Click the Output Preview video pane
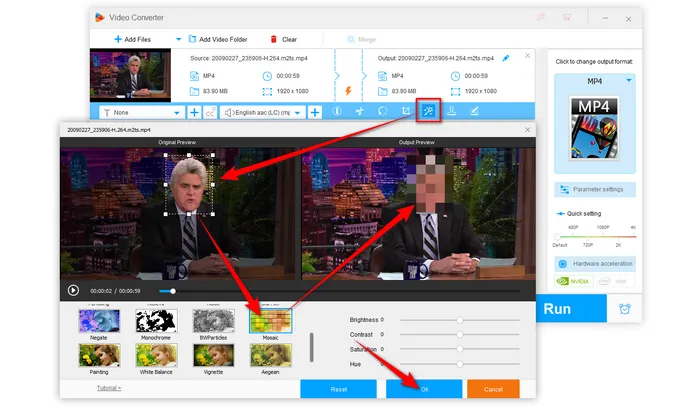 [418, 214]
